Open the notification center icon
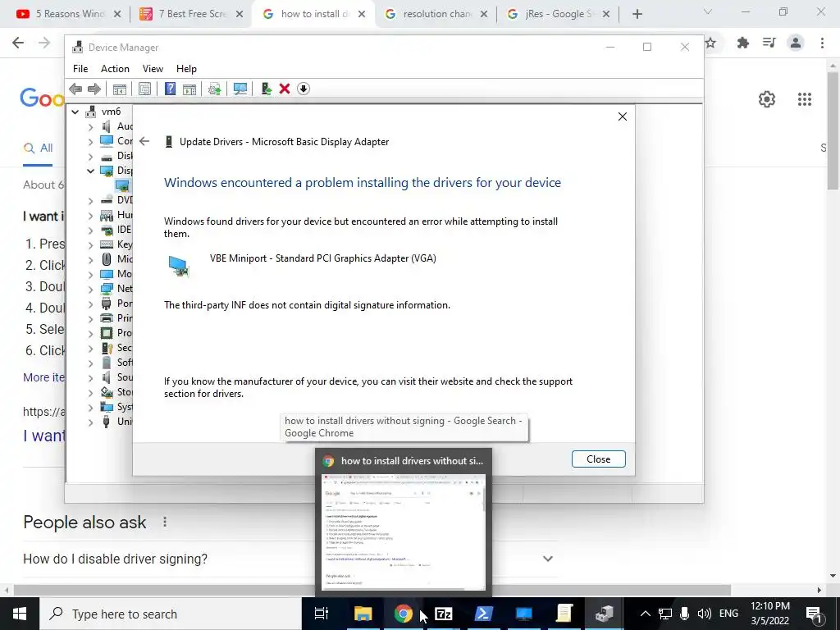The height and width of the screenshot is (630, 840). pyautogui.click(x=815, y=614)
